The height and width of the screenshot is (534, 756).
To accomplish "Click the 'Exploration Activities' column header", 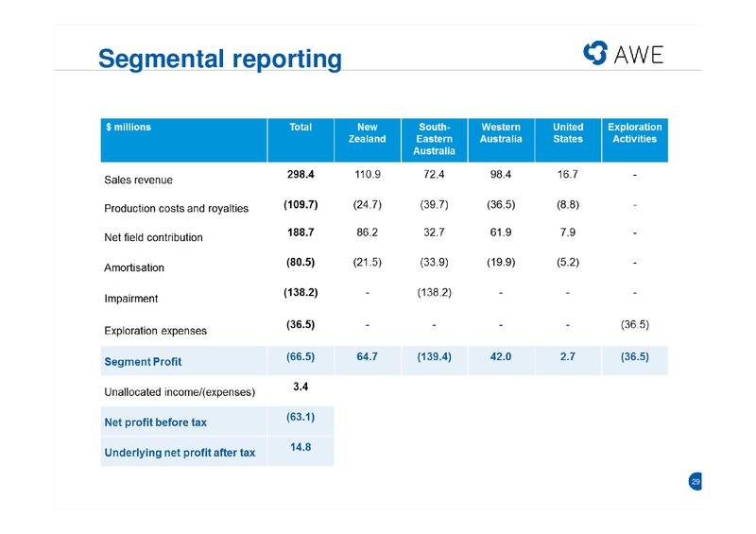I will [635, 140].
